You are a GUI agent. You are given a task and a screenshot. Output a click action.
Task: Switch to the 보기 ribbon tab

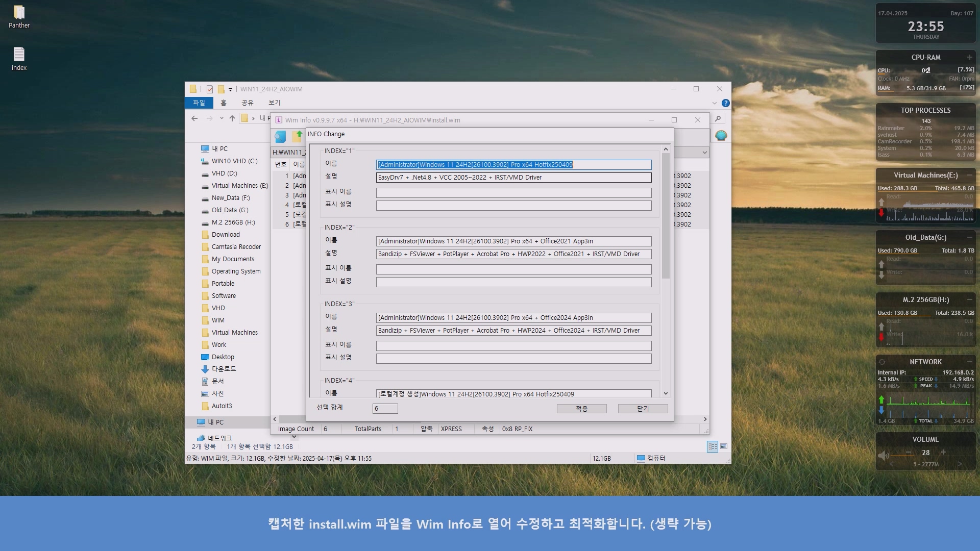[x=275, y=103]
